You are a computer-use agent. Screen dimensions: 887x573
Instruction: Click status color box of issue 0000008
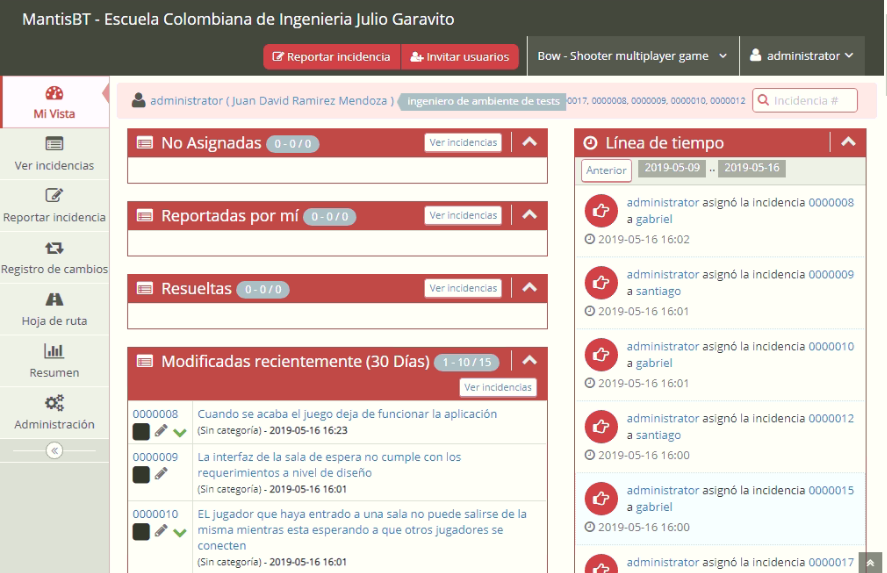point(141,432)
